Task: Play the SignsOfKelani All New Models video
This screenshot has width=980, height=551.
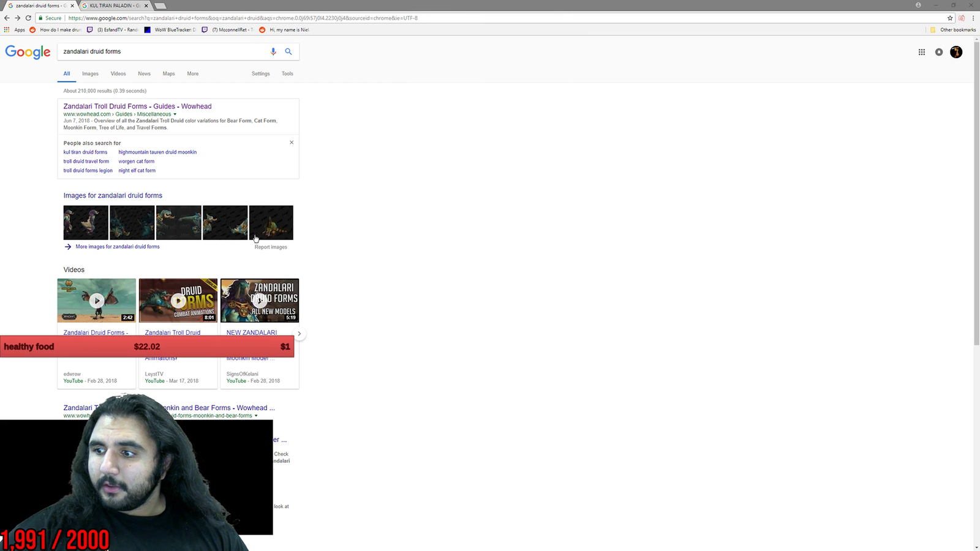Action: tap(260, 301)
